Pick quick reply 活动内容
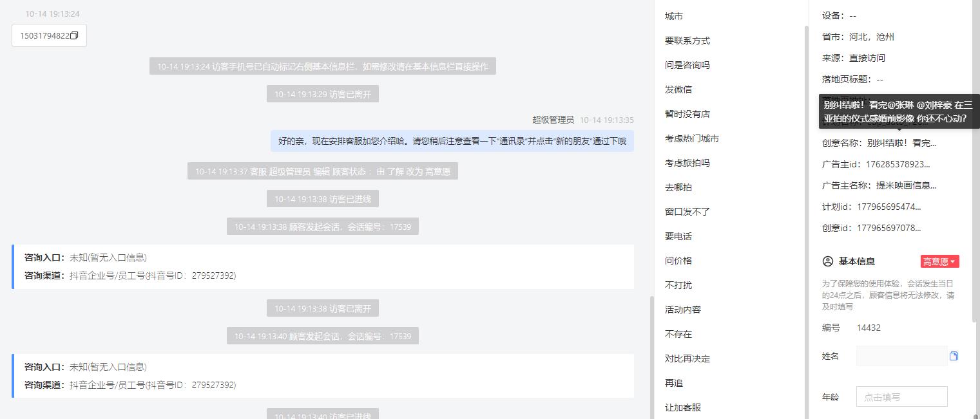980x419 pixels. 683,310
